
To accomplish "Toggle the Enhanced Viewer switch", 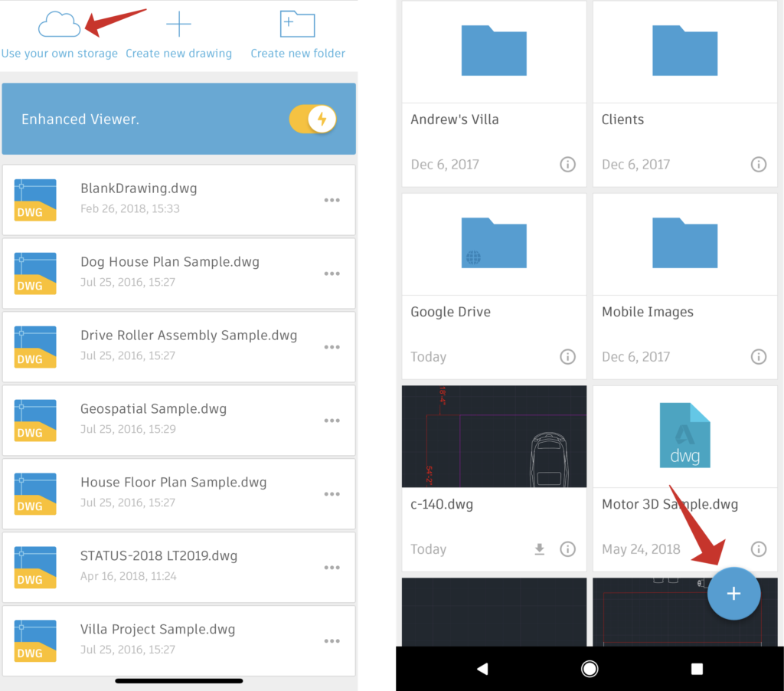I will coord(312,119).
